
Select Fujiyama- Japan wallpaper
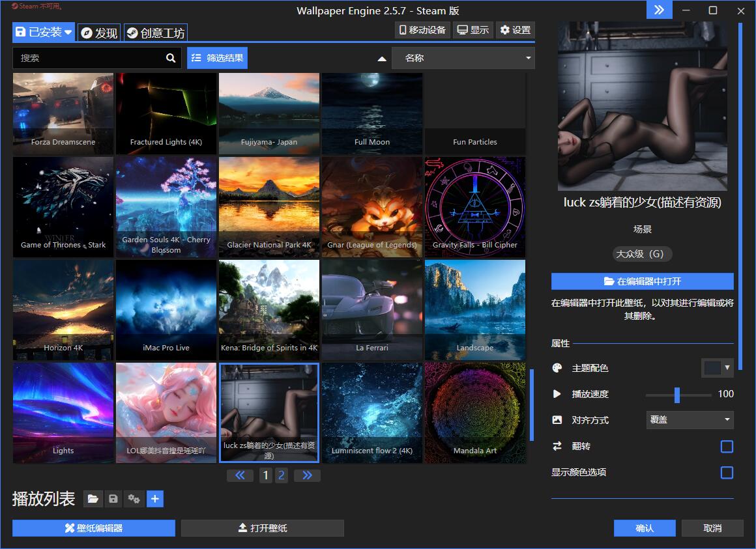tap(269, 114)
